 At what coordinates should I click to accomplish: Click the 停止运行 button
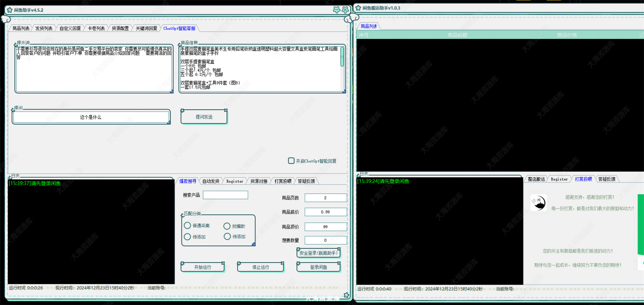260,267
